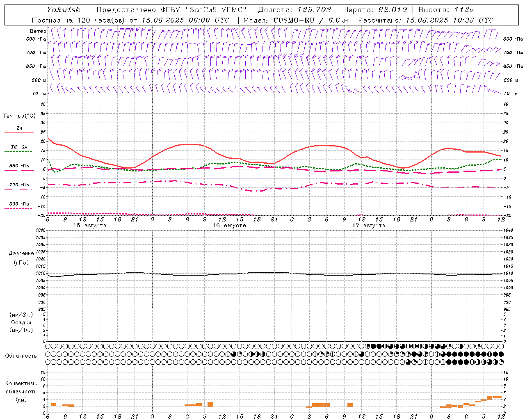Select the 'Td 2м' dew point legend label

[19, 147]
